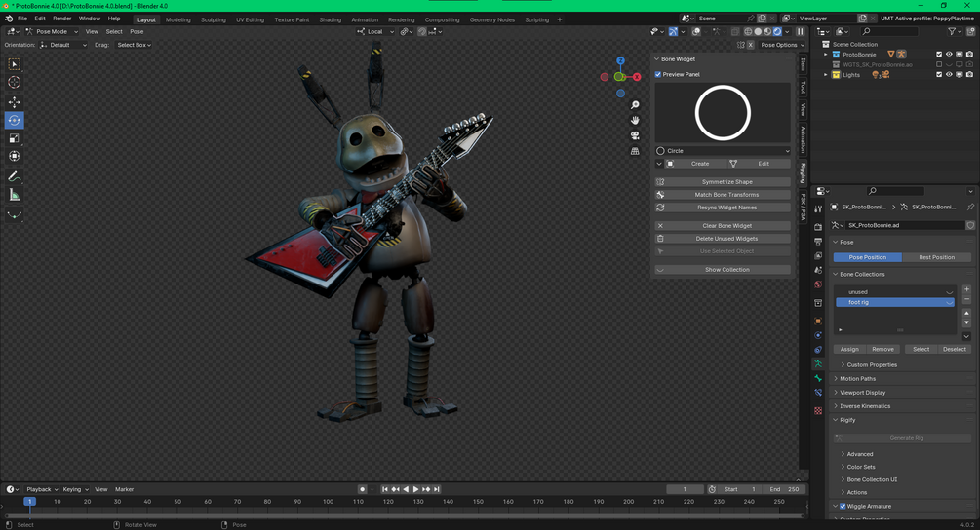The height and width of the screenshot is (530, 980).
Task: Open the Output properties tab
Action: (x=817, y=241)
